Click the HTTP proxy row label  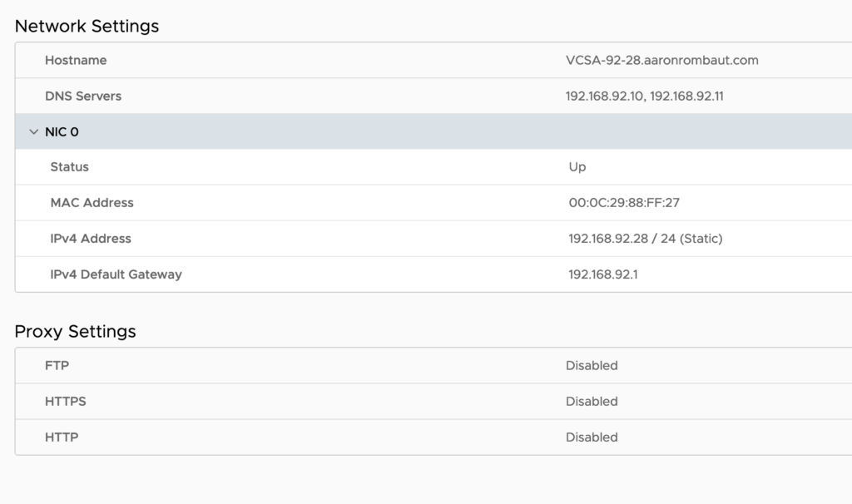click(62, 437)
